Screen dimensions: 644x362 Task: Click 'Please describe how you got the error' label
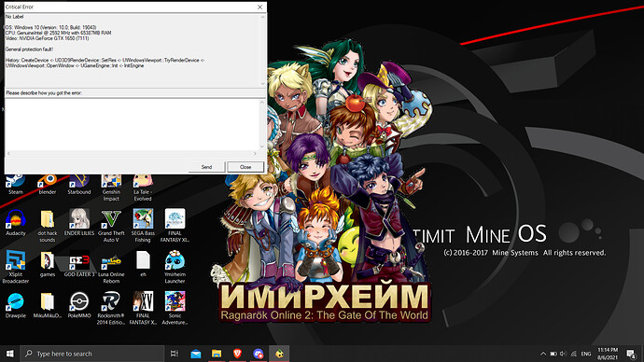(44, 93)
